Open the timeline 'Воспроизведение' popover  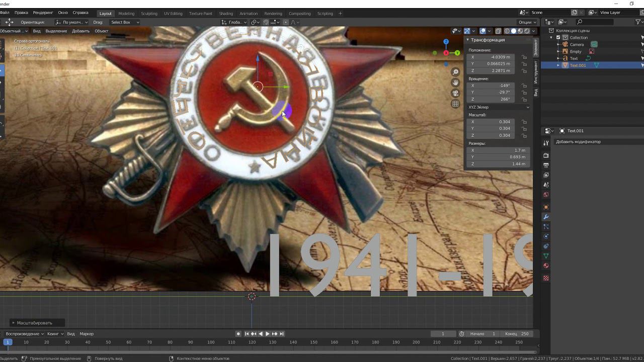(x=25, y=334)
